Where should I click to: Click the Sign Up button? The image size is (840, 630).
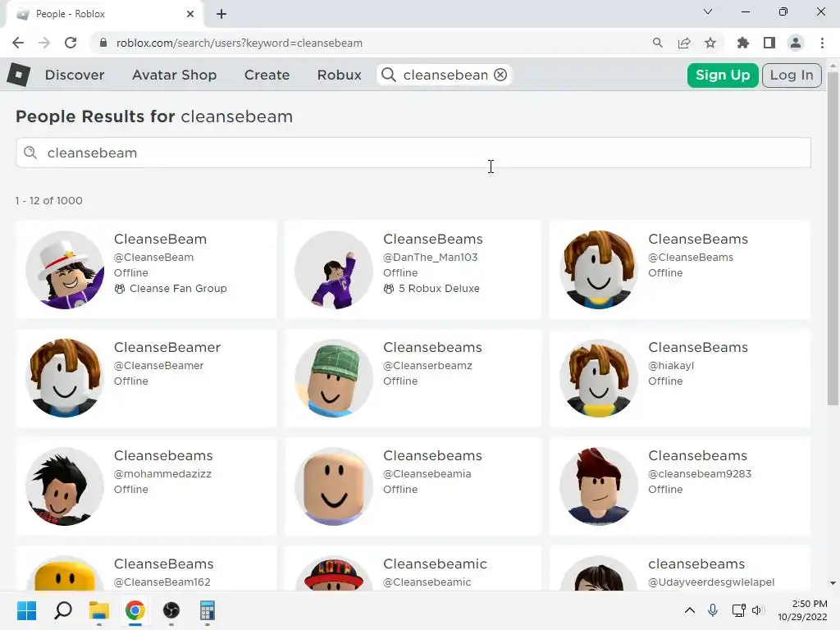click(722, 75)
